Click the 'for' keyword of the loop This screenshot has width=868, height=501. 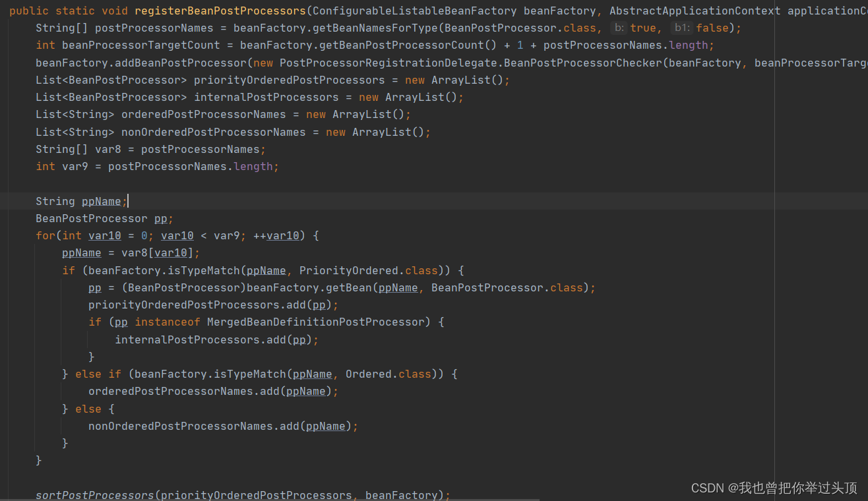(x=46, y=235)
